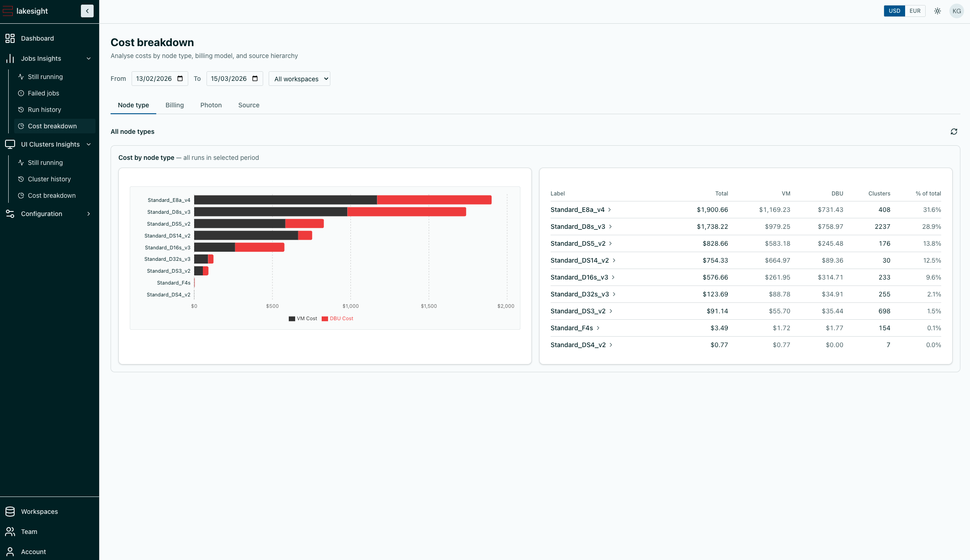
Task: Switch currency to EUR
Action: click(915, 11)
